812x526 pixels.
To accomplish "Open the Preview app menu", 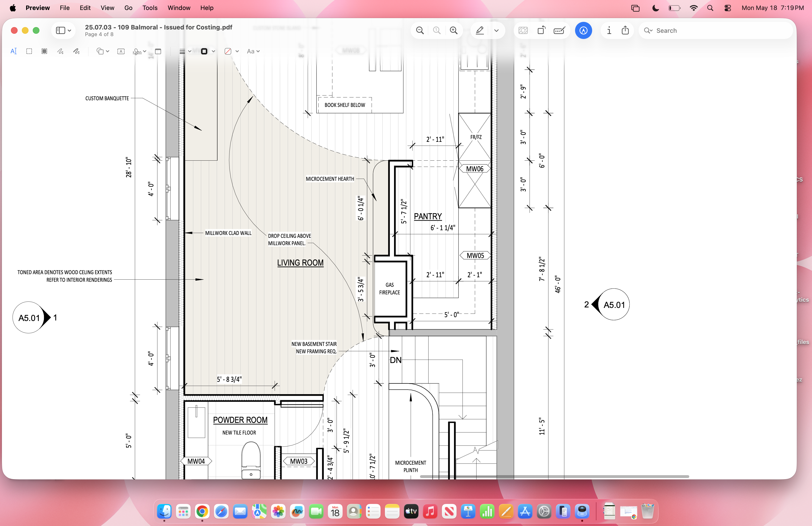I will point(38,8).
